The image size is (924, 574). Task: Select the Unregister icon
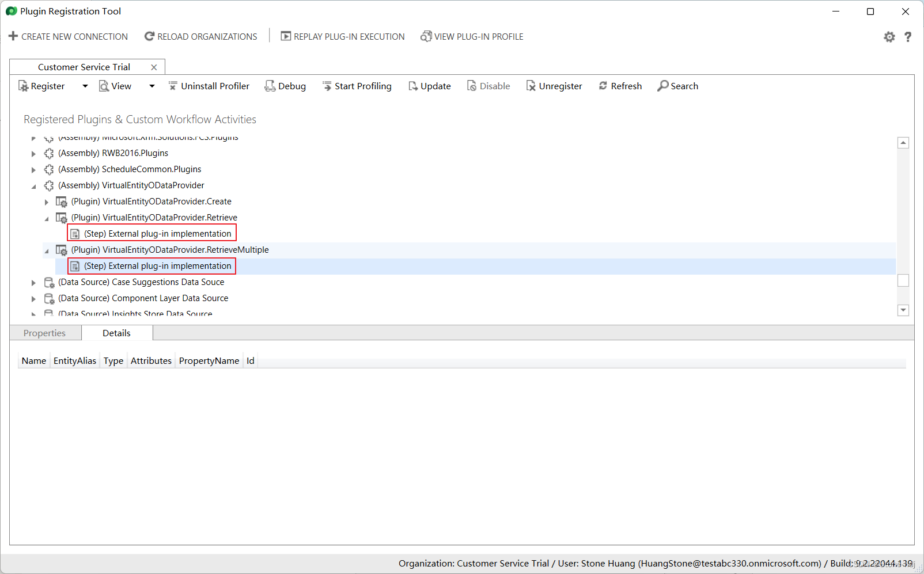[x=531, y=86]
